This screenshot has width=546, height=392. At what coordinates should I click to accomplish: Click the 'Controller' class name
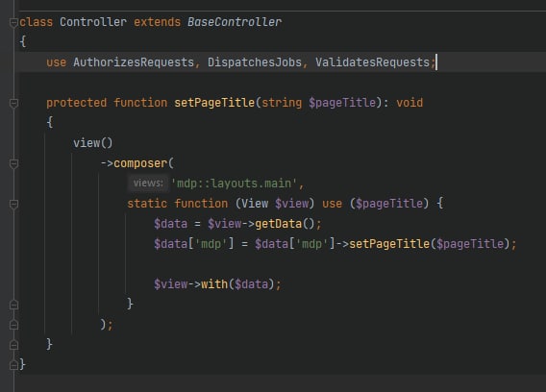93,22
